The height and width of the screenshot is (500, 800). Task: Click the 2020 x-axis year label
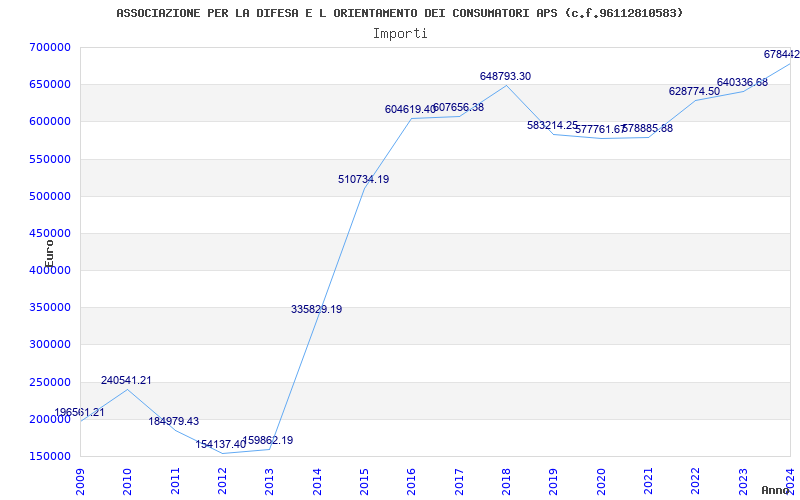601,482
